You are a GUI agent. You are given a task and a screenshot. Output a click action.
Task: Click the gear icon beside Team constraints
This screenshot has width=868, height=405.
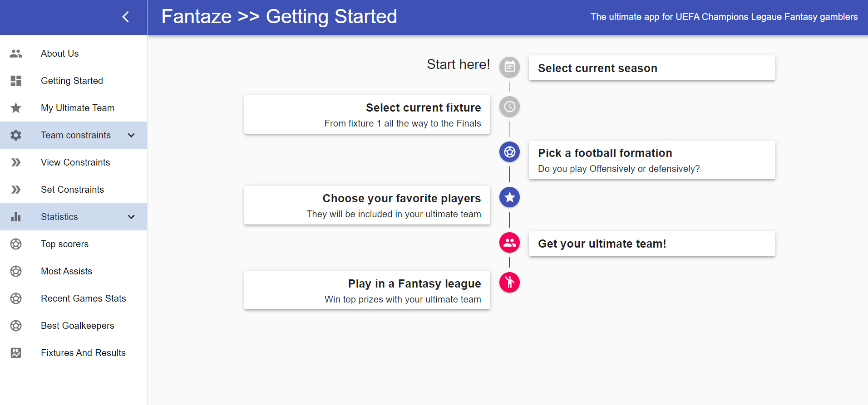[x=16, y=135]
